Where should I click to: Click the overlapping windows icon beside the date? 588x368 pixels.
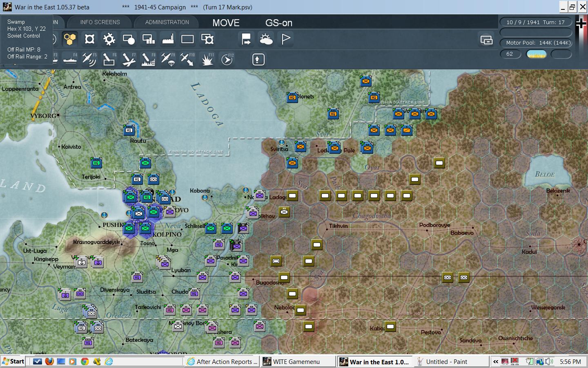click(x=486, y=40)
